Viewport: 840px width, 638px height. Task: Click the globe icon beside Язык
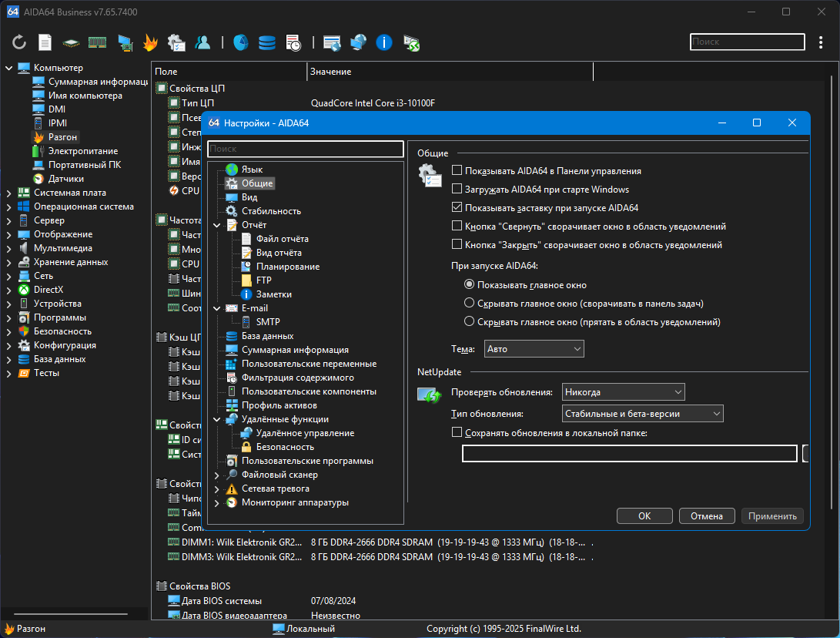(232, 170)
